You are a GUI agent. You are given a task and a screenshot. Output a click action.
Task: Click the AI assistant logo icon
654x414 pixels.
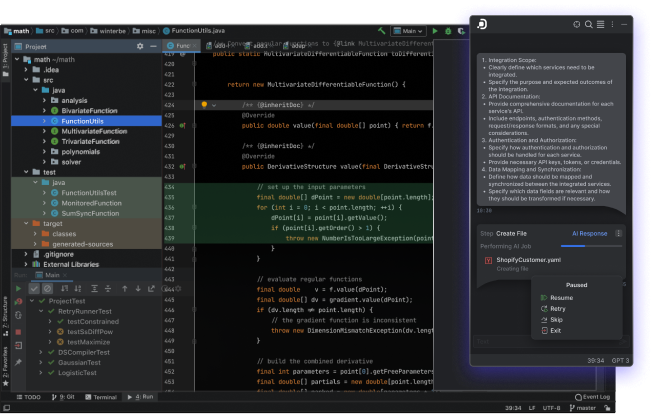click(x=482, y=24)
